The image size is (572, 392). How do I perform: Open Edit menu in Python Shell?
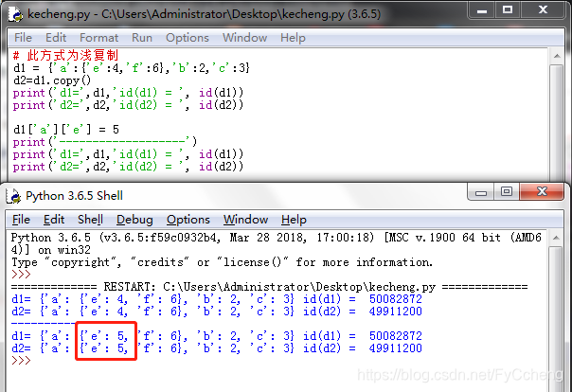tap(54, 220)
